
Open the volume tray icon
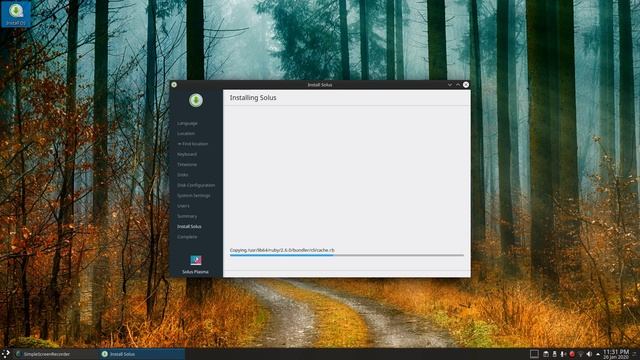(x=589, y=354)
